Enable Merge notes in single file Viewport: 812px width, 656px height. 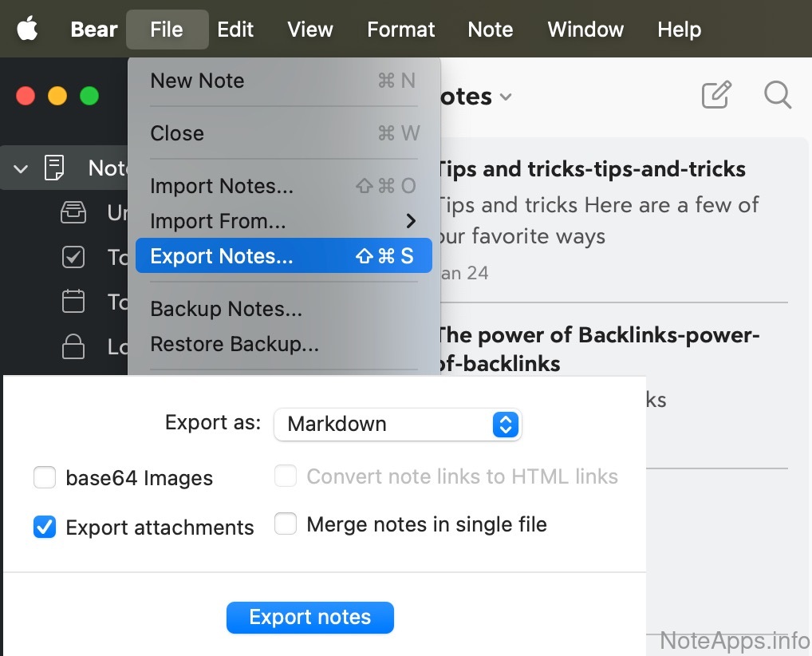pyautogui.click(x=286, y=524)
